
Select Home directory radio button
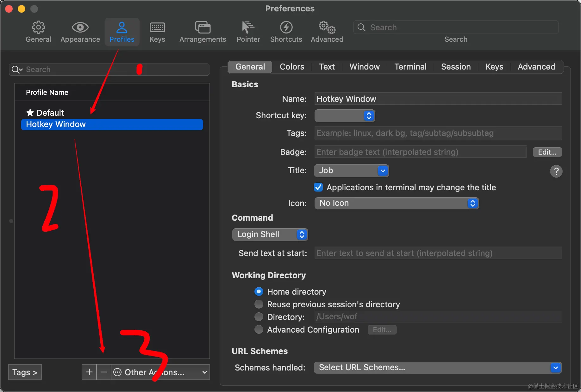click(259, 291)
